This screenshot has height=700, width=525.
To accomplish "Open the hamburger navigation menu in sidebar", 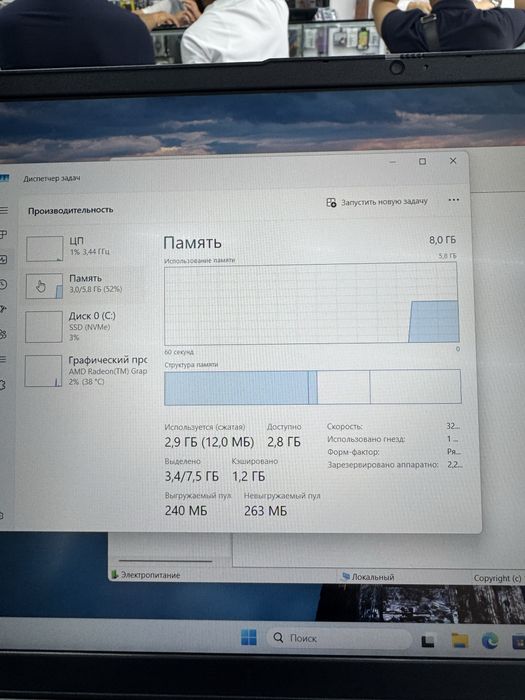I will [4, 210].
